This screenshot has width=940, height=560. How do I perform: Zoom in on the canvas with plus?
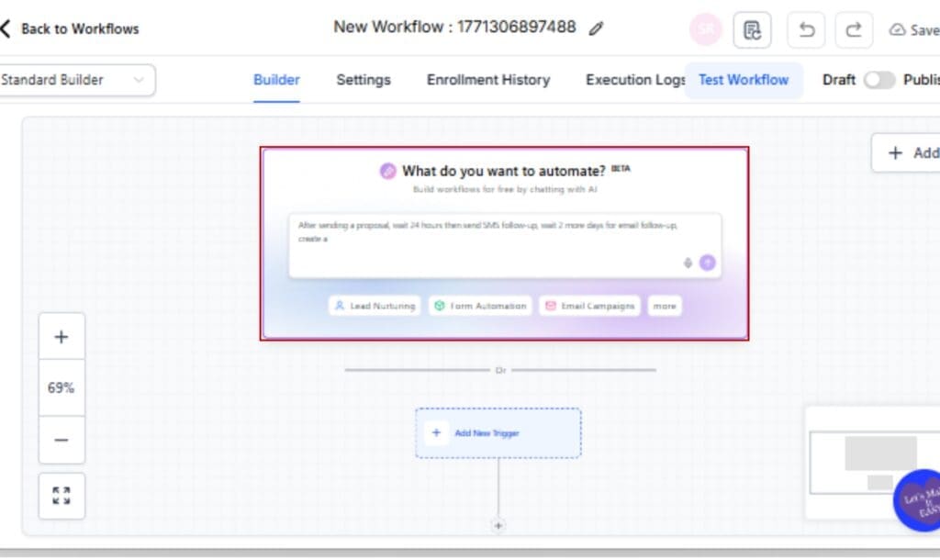pyautogui.click(x=62, y=336)
